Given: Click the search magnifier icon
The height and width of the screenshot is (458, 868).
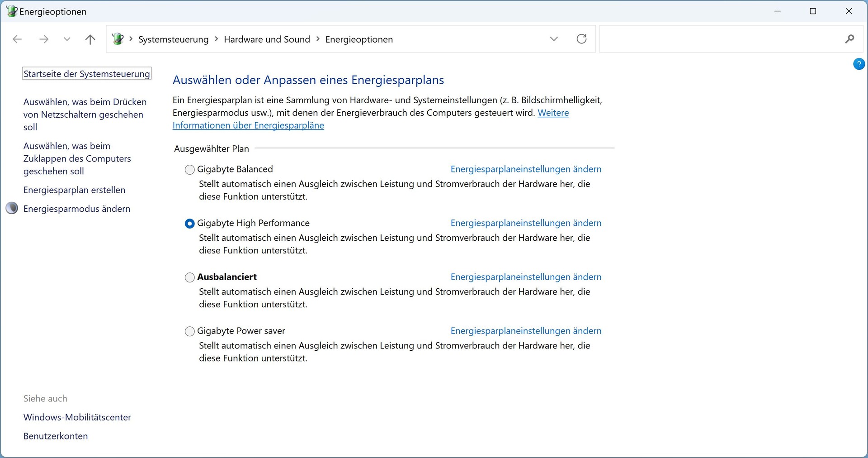Looking at the screenshot, I should [849, 39].
